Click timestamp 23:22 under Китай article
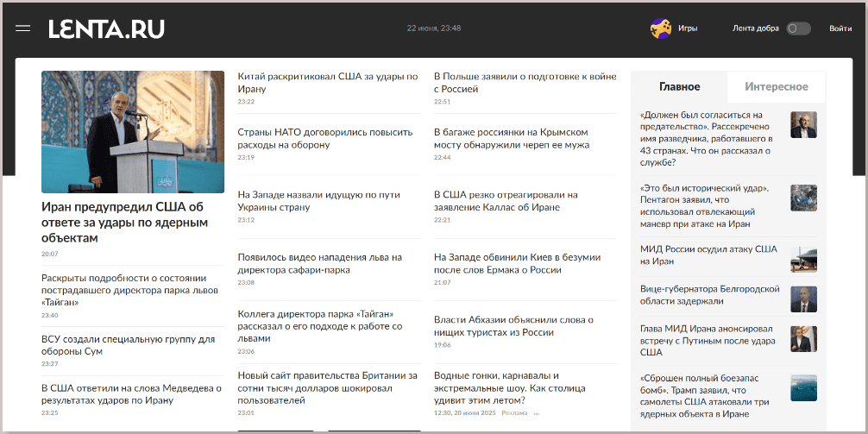Image resolution: width=868 pixels, height=434 pixels. point(246,102)
